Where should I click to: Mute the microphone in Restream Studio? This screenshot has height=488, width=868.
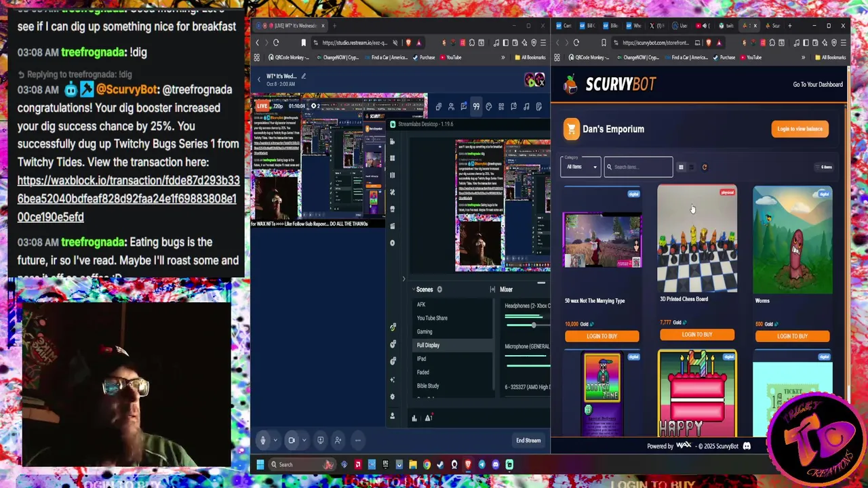[x=263, y=441]
